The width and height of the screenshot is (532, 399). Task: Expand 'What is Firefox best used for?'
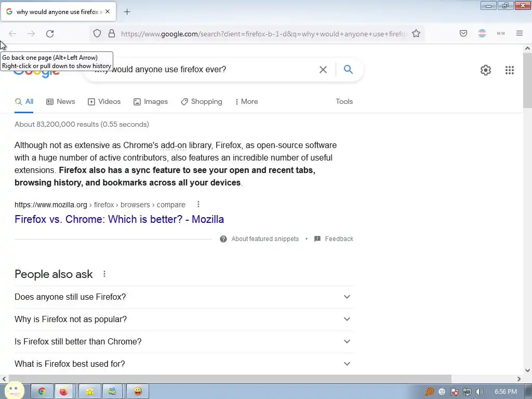(x=184, y=364)
